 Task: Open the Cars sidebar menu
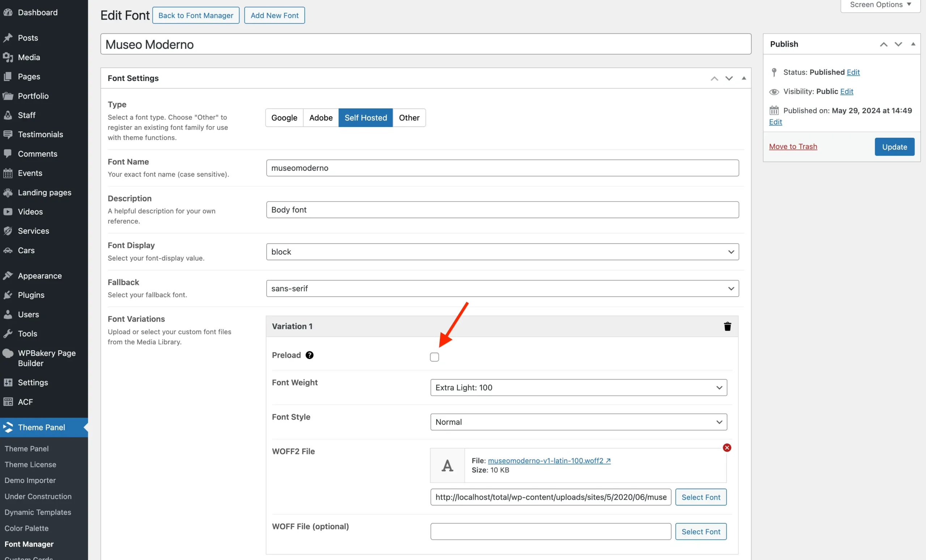tap(26, 250)
